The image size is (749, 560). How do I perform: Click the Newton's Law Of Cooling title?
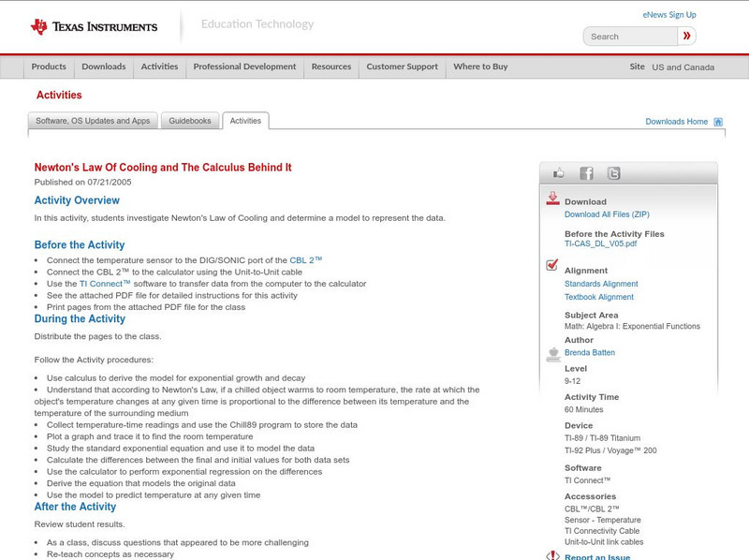163,168
